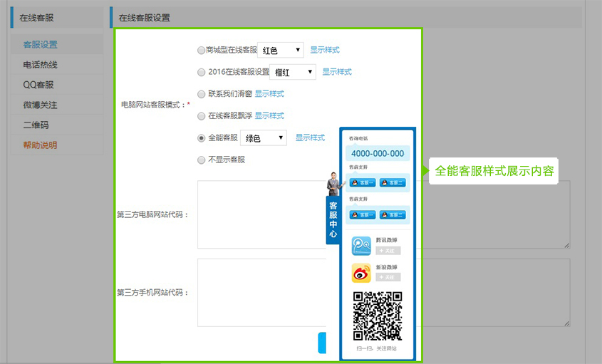Select the 商城型在线客服 radio option
Image resolution: width=602 pixels, height=364 pixels.
pos(201,51)
